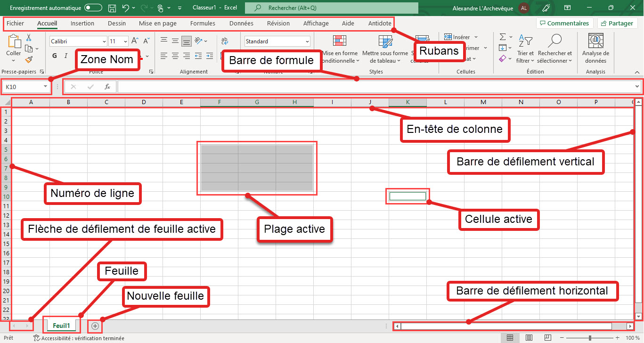Click the Partager button

(617, 23)
